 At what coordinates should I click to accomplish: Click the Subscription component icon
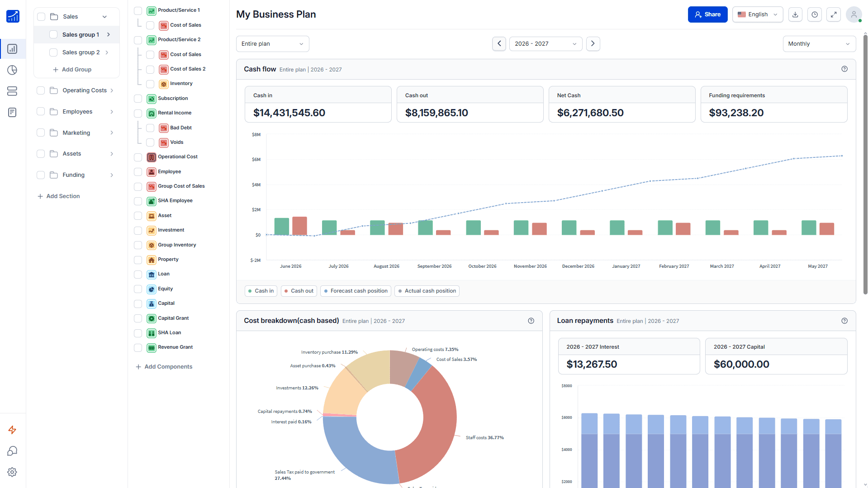pyautogui.click(x=152, y=99)
